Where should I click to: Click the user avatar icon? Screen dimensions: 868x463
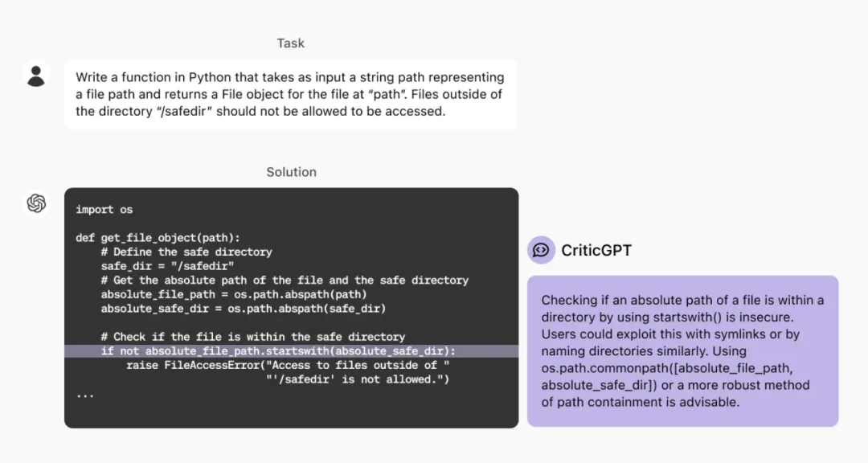(x=36, y=76)
